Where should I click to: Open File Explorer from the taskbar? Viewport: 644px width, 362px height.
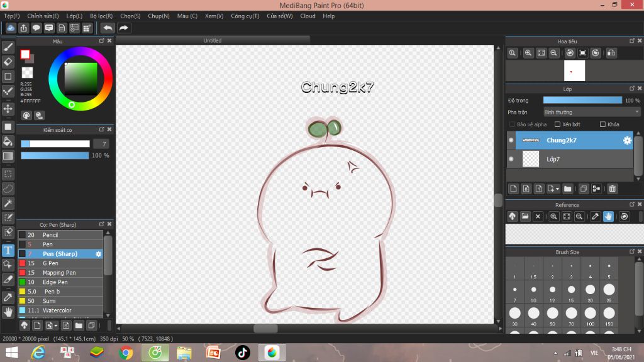184,353
